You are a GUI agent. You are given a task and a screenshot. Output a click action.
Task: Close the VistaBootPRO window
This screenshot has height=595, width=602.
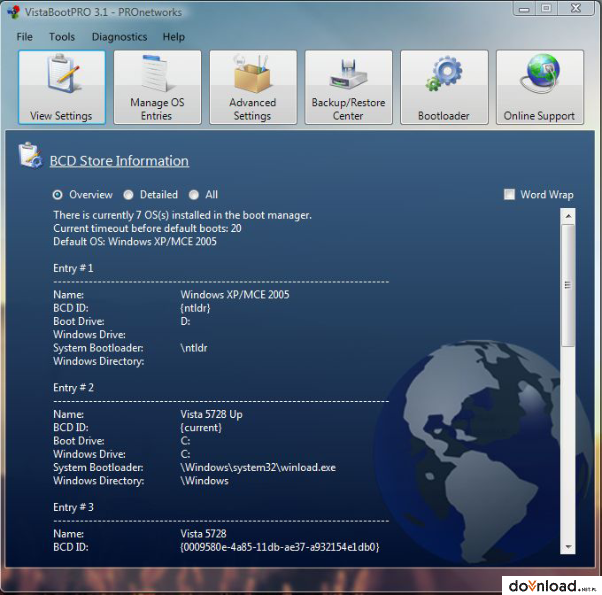pos(576,8)
